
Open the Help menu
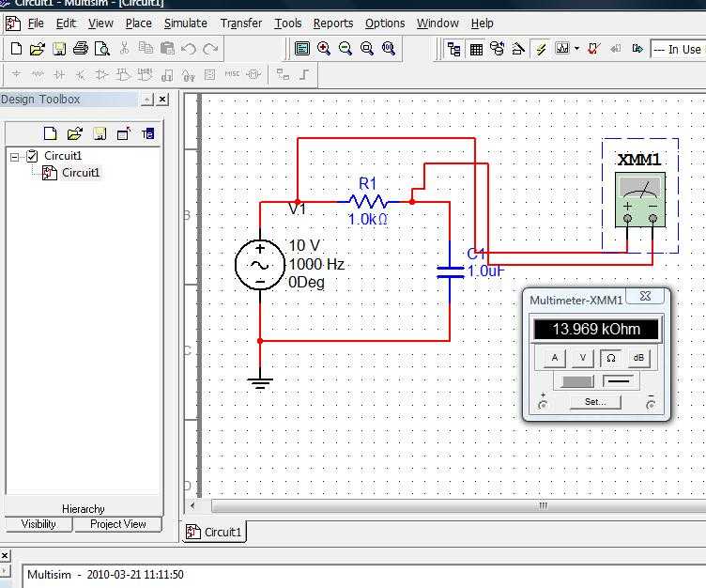483,23
